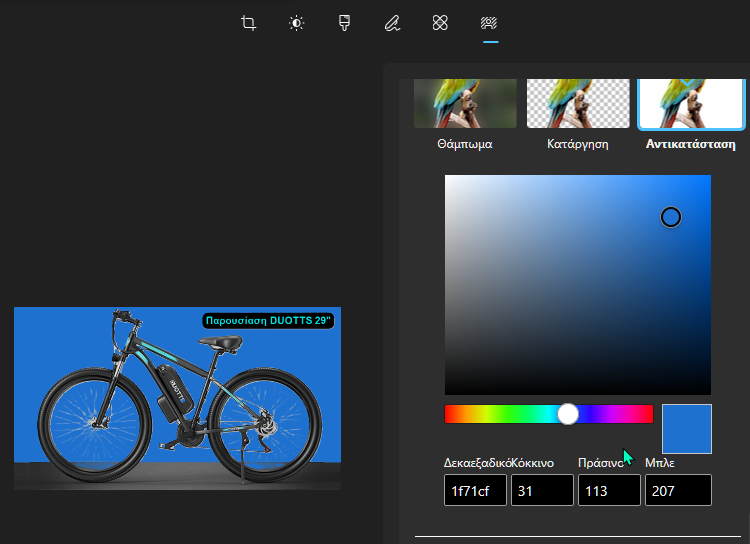Click the Κόκκινο label
The width and height of the screenshot is (750, 544).
(x=532, y=463)
